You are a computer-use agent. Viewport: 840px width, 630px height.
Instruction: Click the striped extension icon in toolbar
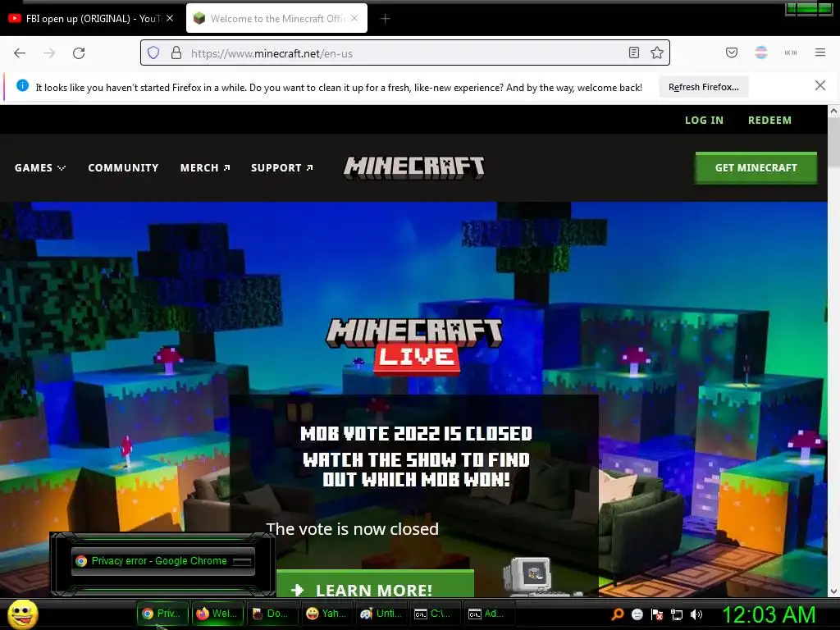click(761, 52)
